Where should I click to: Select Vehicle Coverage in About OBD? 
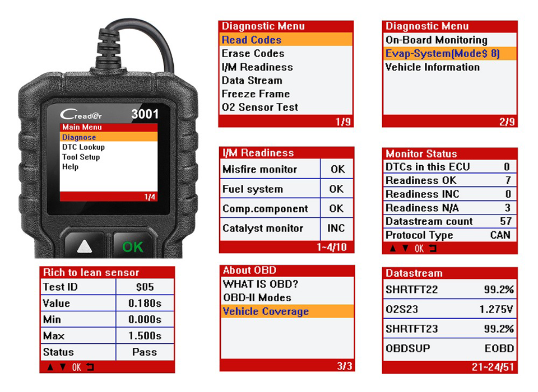266,311
